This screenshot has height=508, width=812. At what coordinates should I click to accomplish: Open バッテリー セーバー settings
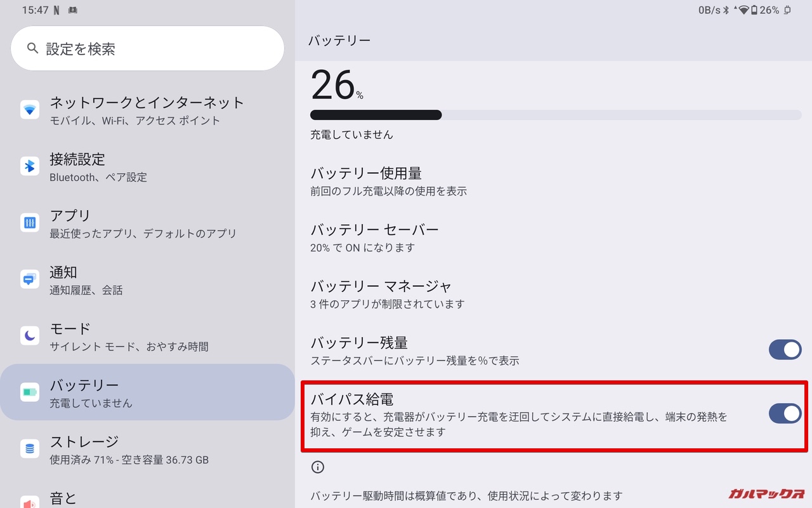pos(553,237)
